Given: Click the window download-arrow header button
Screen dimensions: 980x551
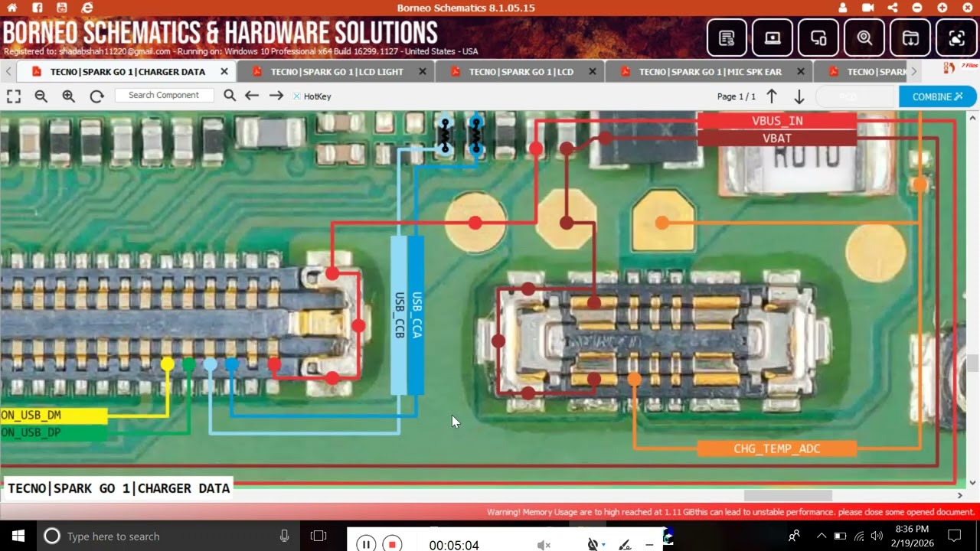Looking at the screenshot, I should (910, 37).
